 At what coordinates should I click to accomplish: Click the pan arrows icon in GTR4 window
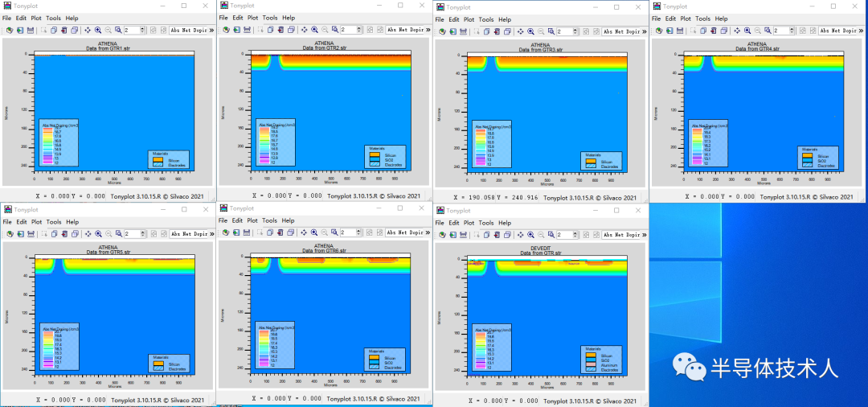[x=737, y=31]
